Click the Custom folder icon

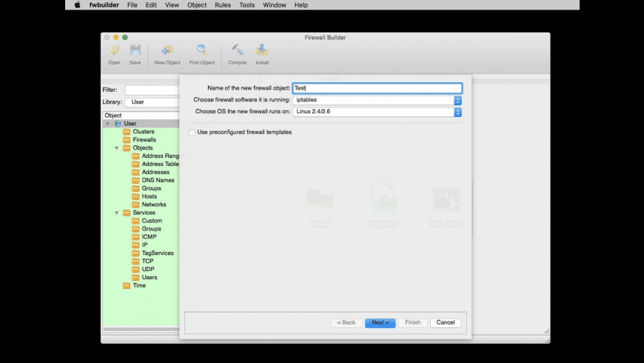click(135, 221)
